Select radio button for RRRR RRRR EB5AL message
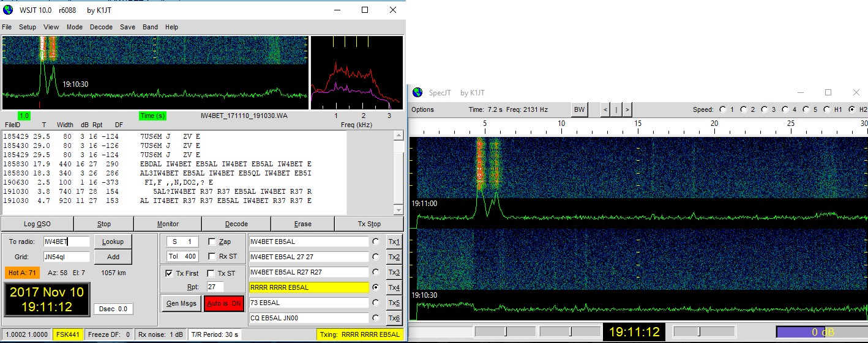868x343 pixels. [x=376, y=287]
